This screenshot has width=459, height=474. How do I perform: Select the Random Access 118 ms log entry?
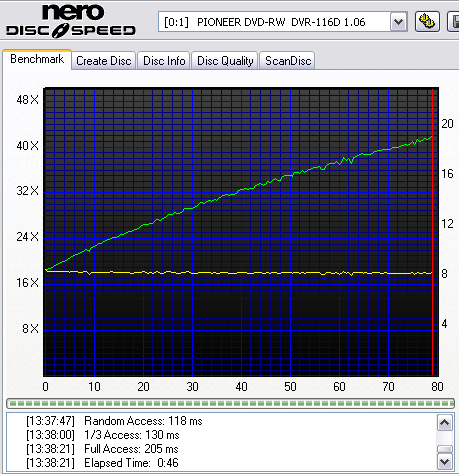coord(114,421)
